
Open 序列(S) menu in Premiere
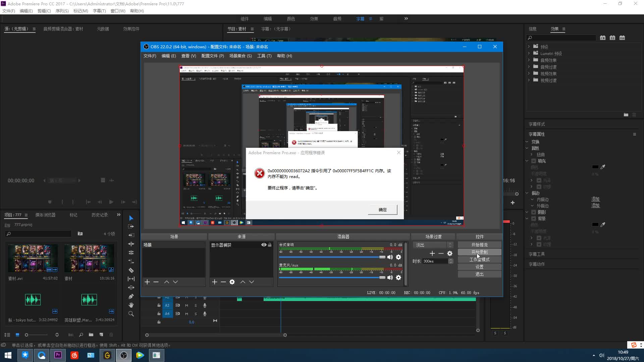coord(62,11)
